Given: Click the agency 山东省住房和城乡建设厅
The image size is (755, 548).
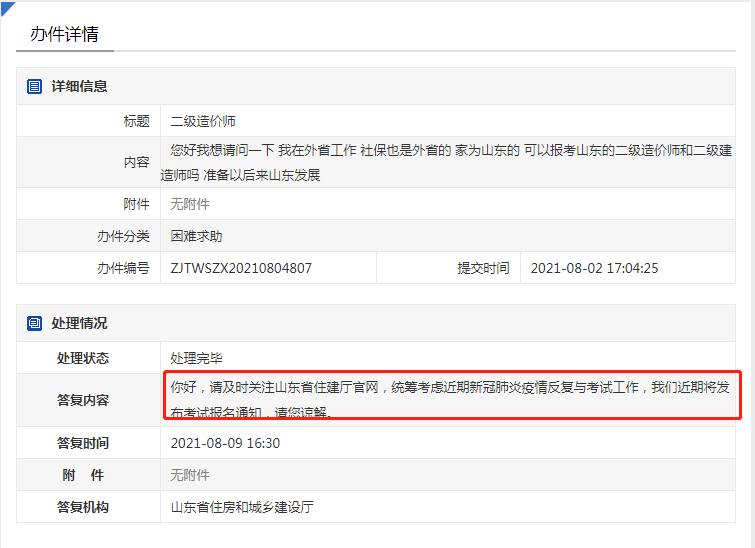Looking at the screenshot, I should pyautogui.click(x=242, y=507).
